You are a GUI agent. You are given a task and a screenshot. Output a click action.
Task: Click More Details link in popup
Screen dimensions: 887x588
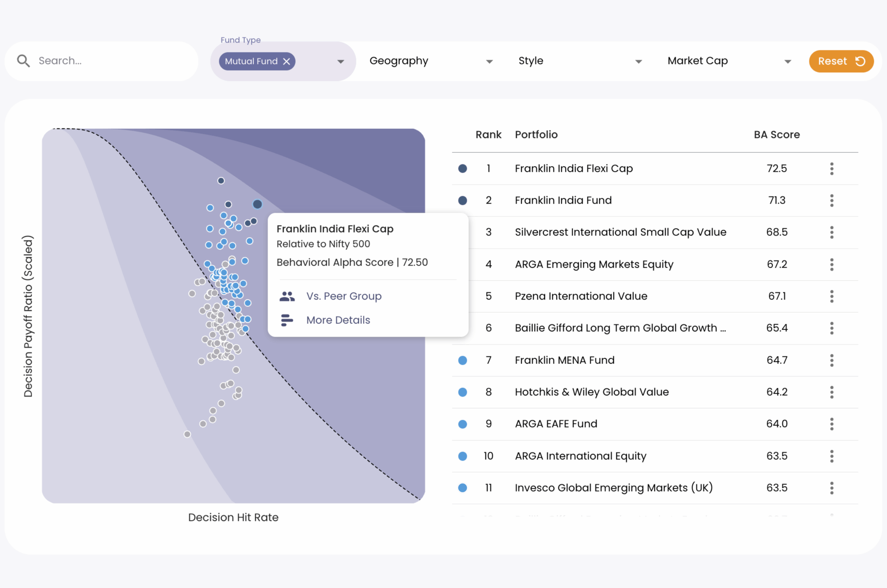point(338,320)
